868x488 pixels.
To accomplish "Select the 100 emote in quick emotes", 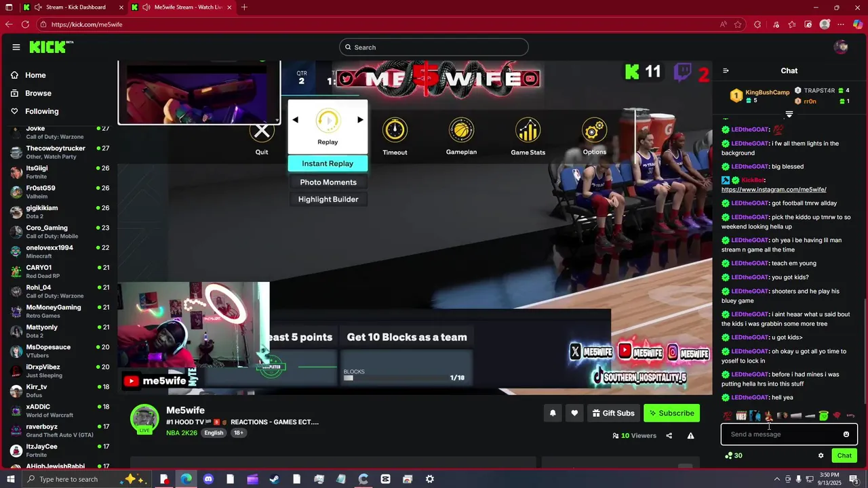I will 728,415.
